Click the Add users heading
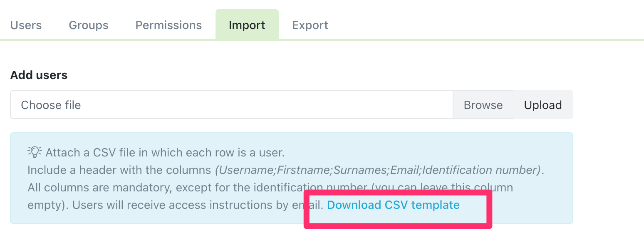Screen dimensions: 644x243 pyautogui.click(x=39, y=75)
